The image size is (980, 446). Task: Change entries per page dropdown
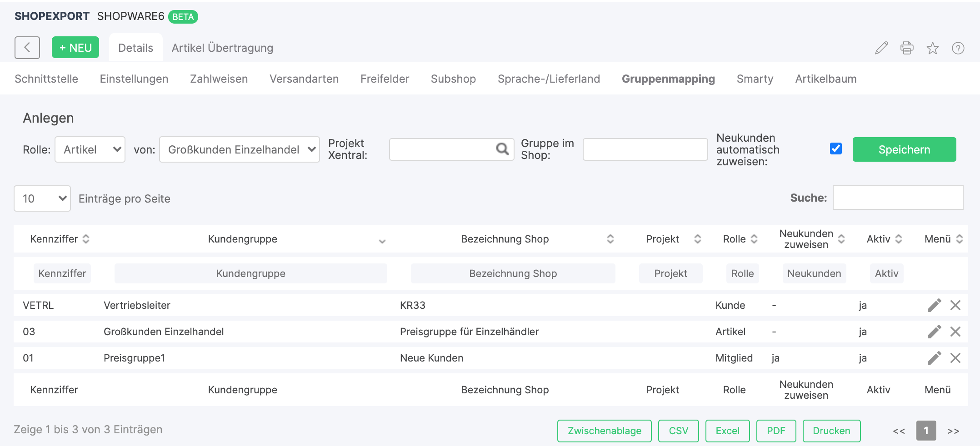click(42, 198)
